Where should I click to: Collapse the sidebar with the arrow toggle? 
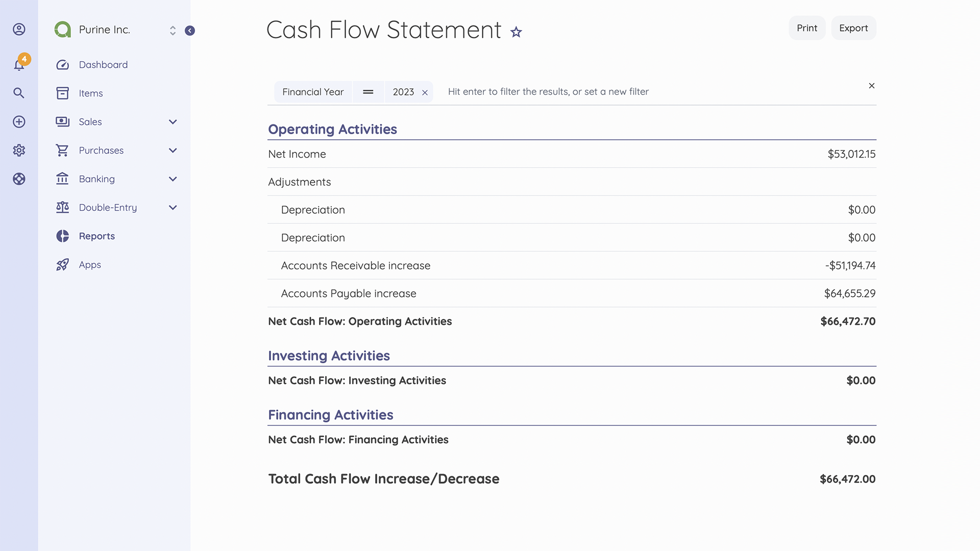coord(190,31)
